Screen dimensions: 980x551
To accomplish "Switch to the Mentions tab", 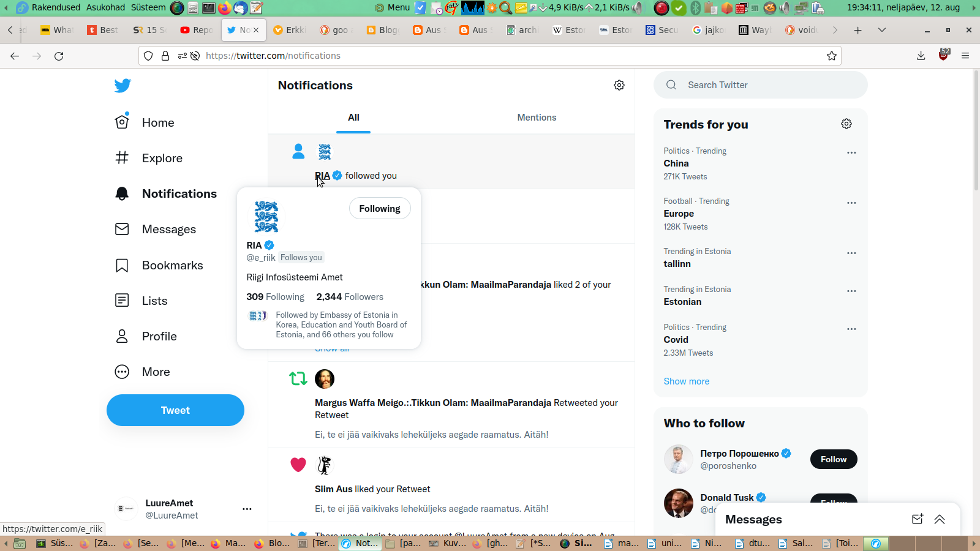I will pyautogui.click(x=537, y=118).
